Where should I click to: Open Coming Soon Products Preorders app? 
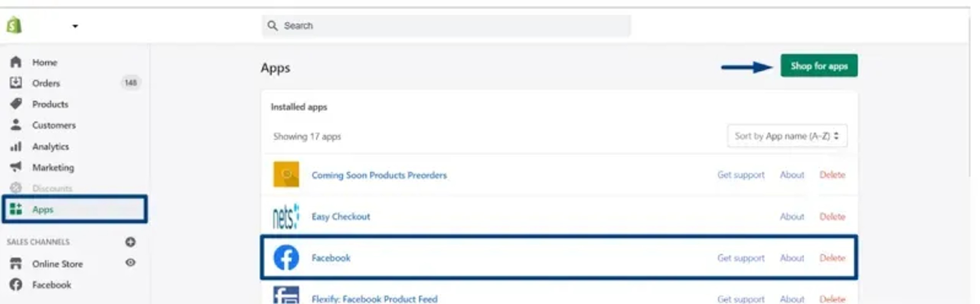coord(379,175)
